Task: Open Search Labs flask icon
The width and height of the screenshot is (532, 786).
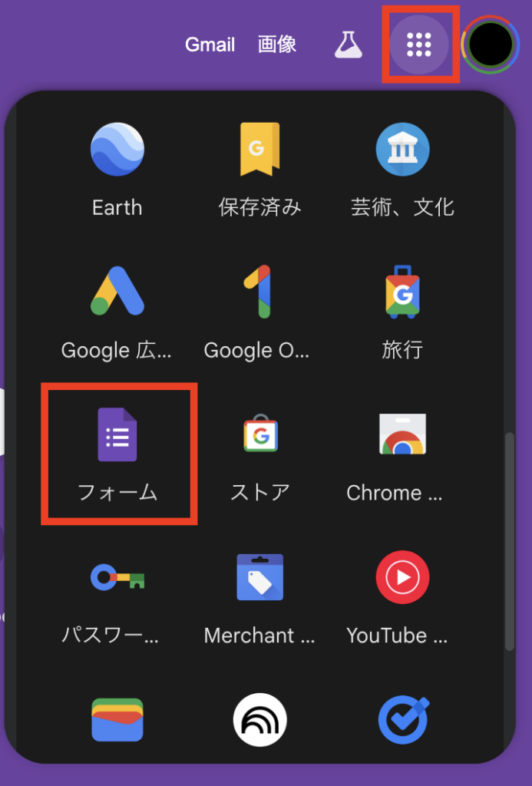Action: point(348,45)
